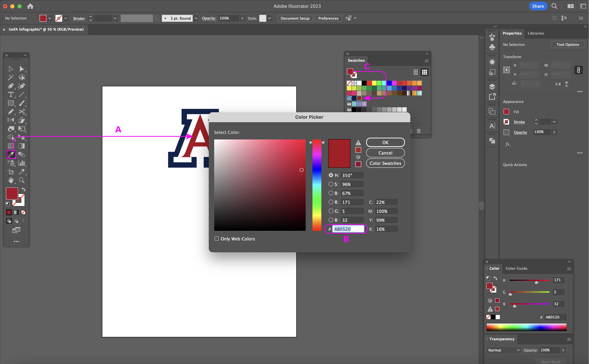Viewport: 589px width, 364px height.
Task: Switch to the Libraries tab
Action: (536, 33)
